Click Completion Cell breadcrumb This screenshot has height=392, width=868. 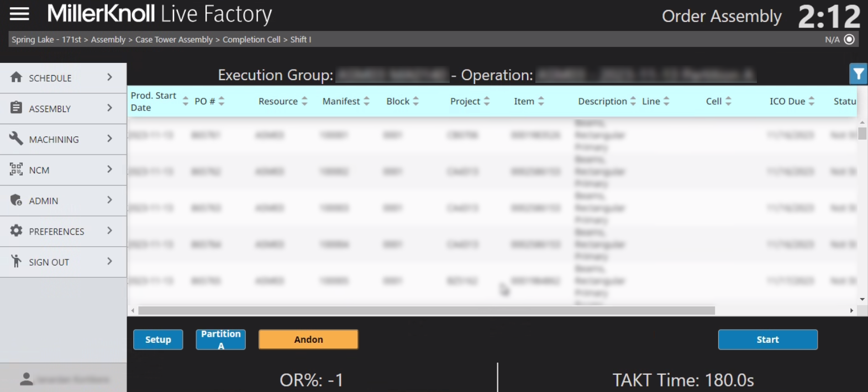251,40
